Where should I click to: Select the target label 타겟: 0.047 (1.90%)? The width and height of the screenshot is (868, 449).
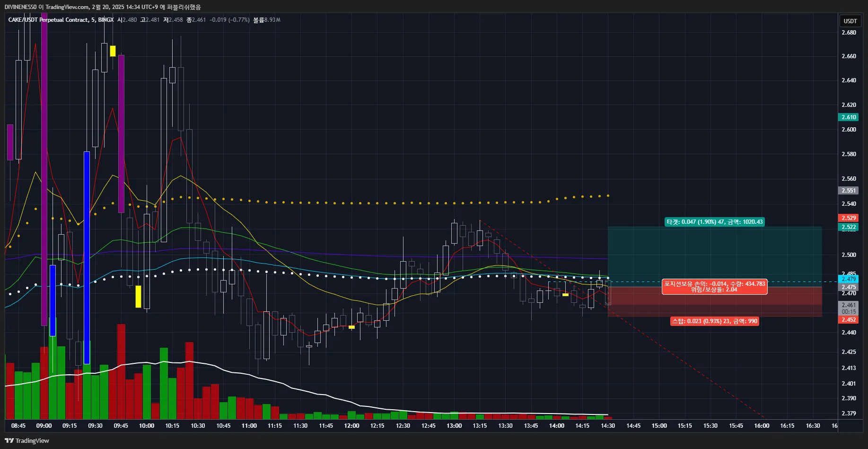(x=714, y=222)
